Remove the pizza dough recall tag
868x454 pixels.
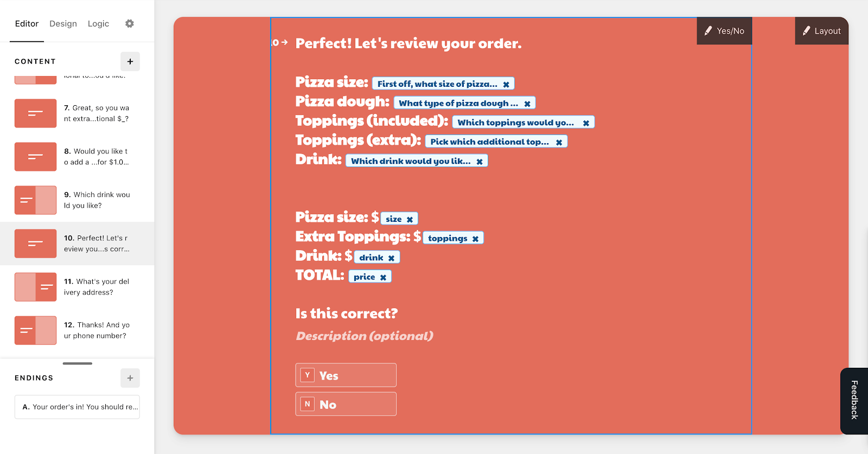point(527,104)
